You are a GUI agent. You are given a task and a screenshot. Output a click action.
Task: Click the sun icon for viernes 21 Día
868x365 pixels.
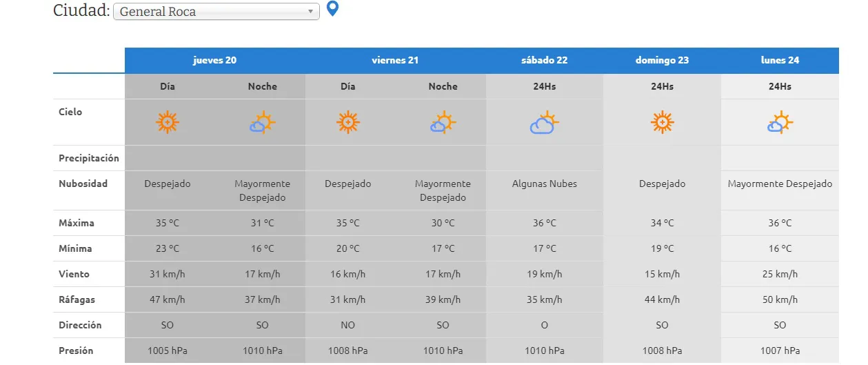[348, 122]
